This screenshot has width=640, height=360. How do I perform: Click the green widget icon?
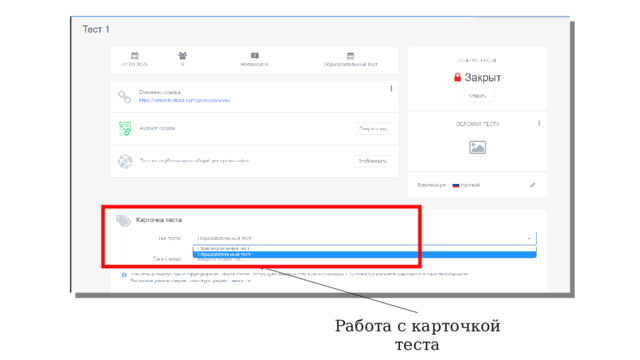pyautogui.click(x=125, y=129)
